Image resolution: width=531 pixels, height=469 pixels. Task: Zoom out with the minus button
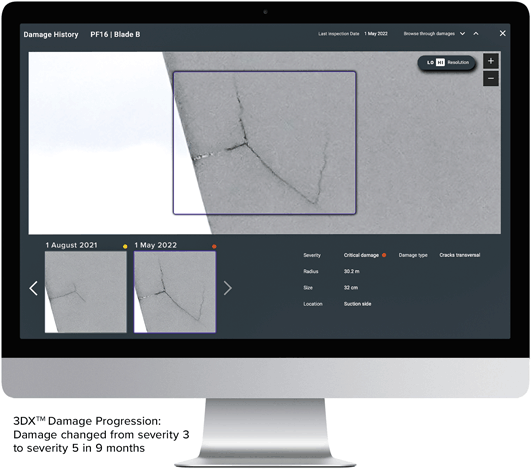[x=490, y=79]
